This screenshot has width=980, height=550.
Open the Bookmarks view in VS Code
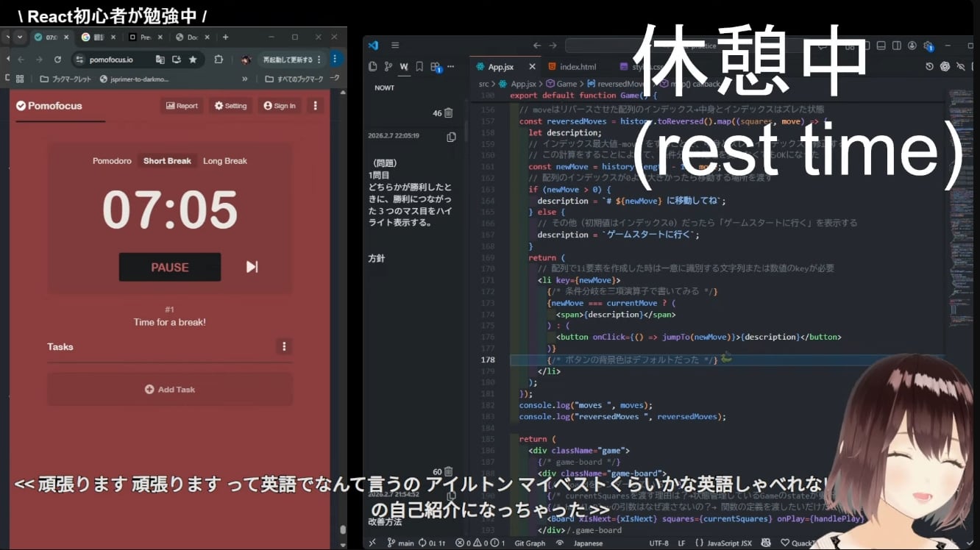coord(419,67)
